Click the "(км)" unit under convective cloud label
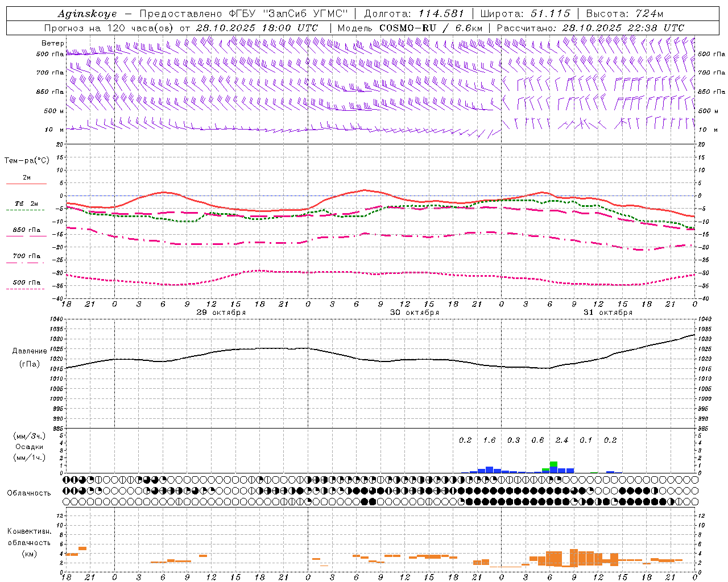The width and height of the screenshot is (728, 582). 29,553
